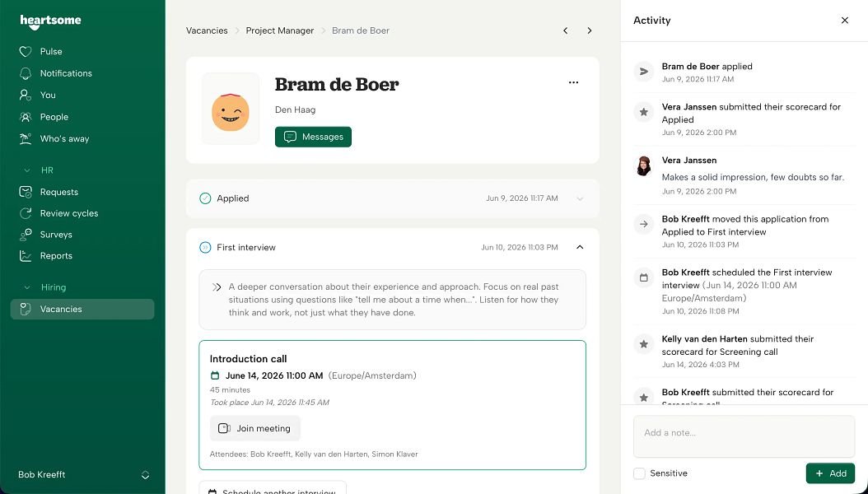Open three-dots menu for Bram de Boer
Image resolution: width=868 pixels, height=494 pixels.
point(573,82)
